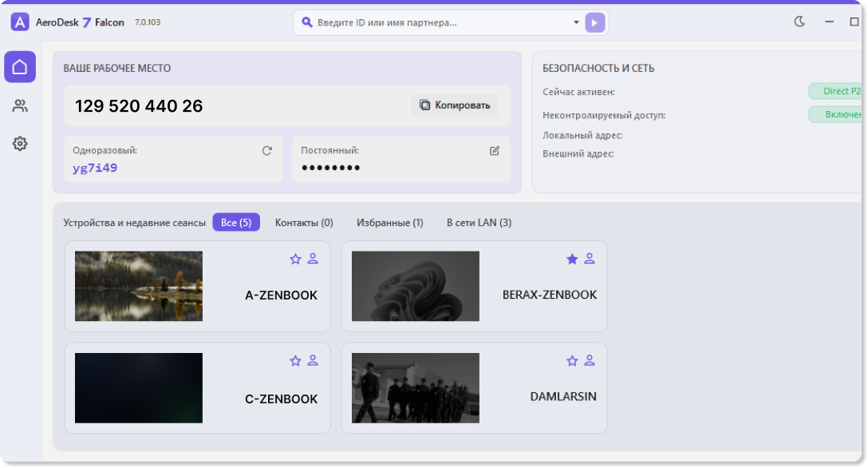Open settings gear in sidebar

[20, 144]
